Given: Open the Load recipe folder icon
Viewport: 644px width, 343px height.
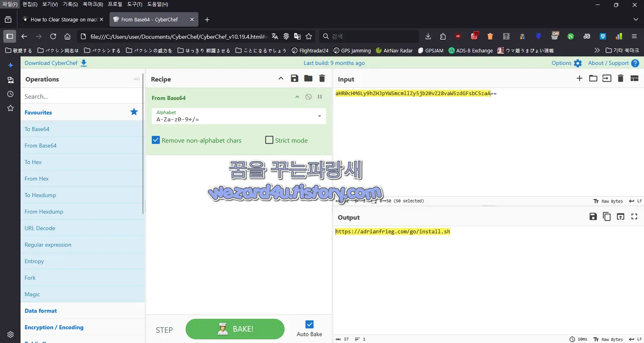Looking at the screenshot, I should tap(308, 79).
